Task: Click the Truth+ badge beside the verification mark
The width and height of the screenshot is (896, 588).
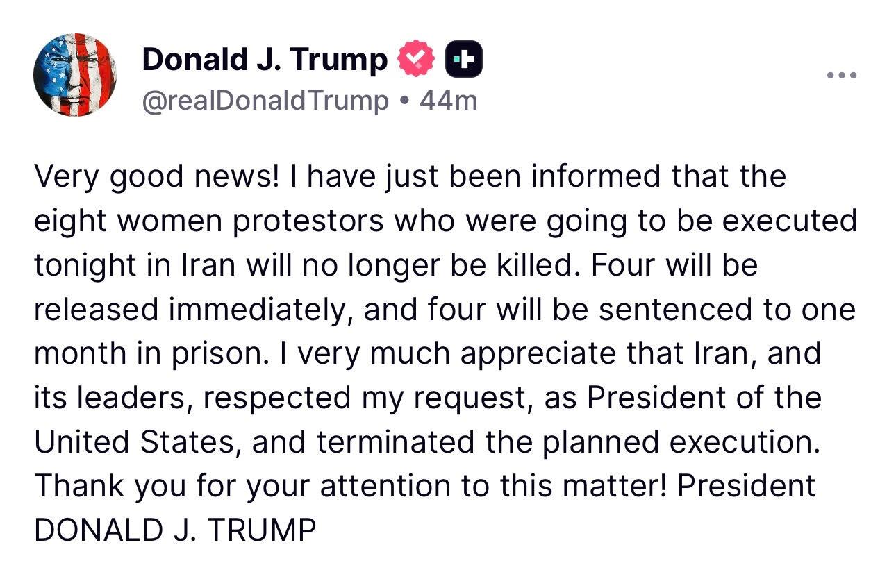Action: (x=464, y=58)
